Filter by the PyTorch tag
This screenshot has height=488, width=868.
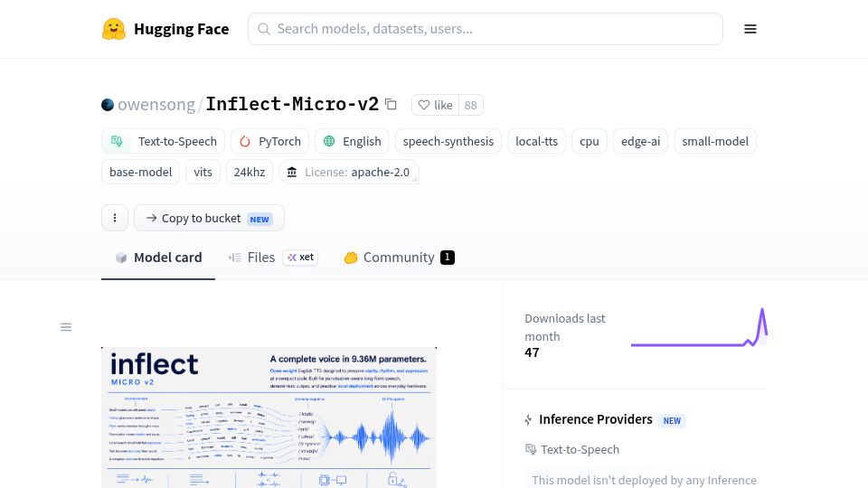(x=269, y=141)
